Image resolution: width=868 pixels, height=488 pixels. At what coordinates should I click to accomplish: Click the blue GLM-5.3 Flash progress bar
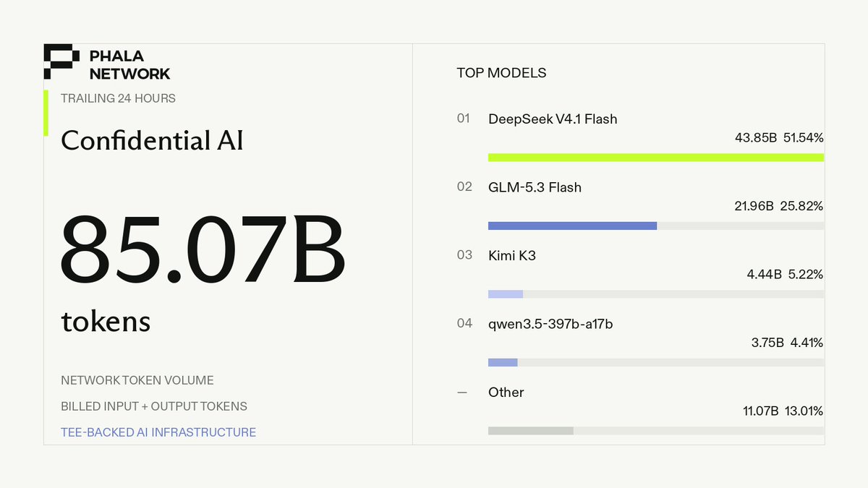click(x=572, y=226)
